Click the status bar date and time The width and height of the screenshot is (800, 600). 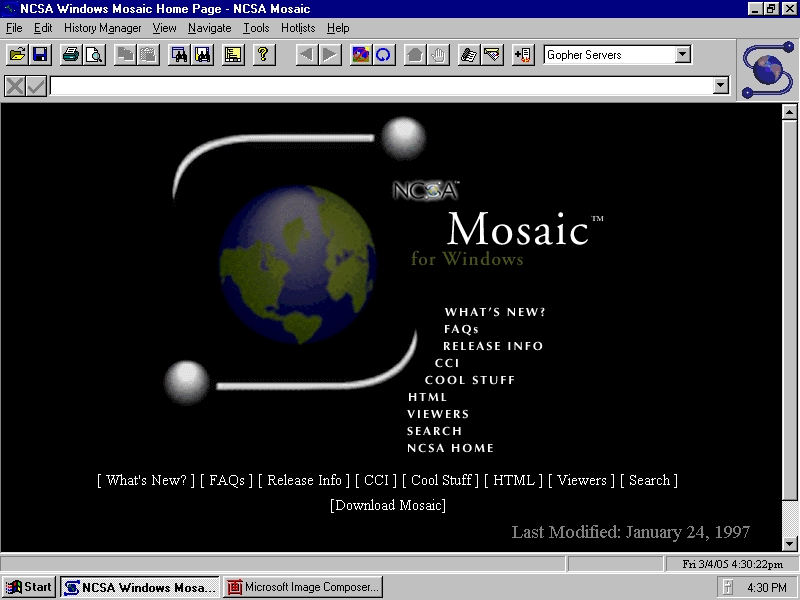[x=732, y=564]
